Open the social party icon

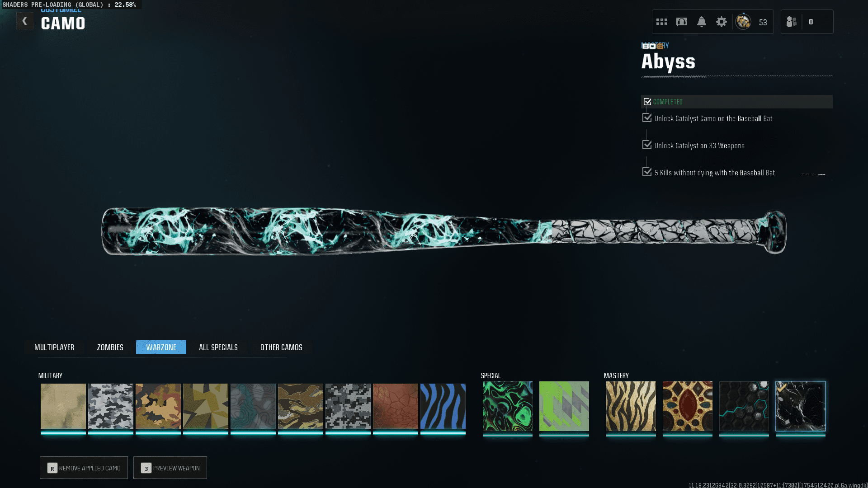(792, 22)
